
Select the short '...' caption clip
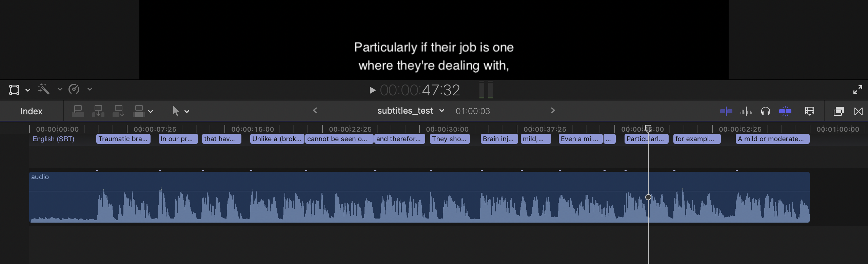click(x=610, y=139)
